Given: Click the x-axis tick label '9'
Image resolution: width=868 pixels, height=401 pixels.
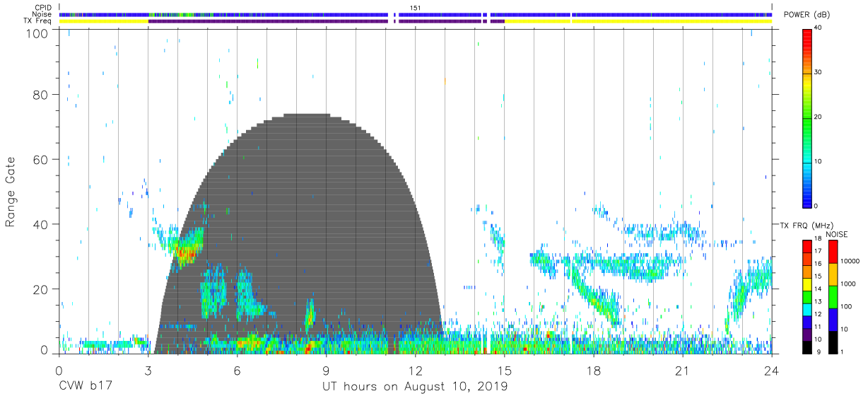Looking at the screenshot, I should tap(326, 371).
